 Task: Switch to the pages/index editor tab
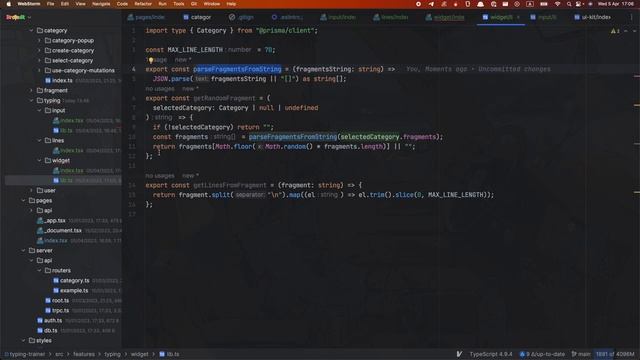coord(146,17)
